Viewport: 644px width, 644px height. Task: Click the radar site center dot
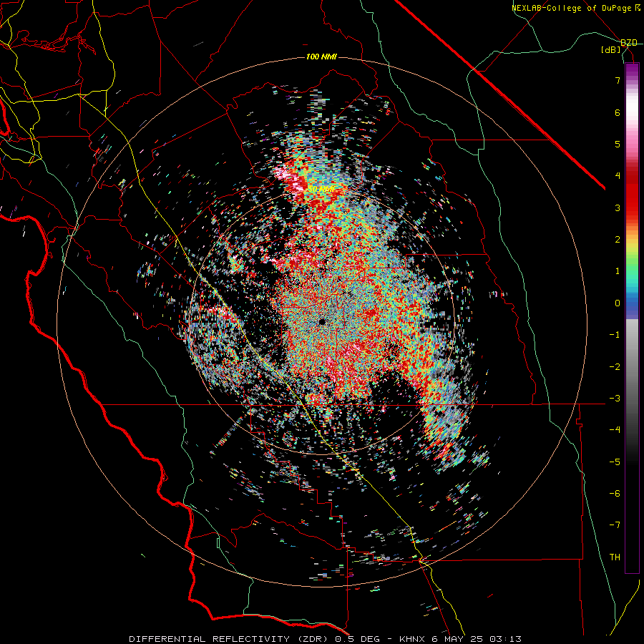322,322
